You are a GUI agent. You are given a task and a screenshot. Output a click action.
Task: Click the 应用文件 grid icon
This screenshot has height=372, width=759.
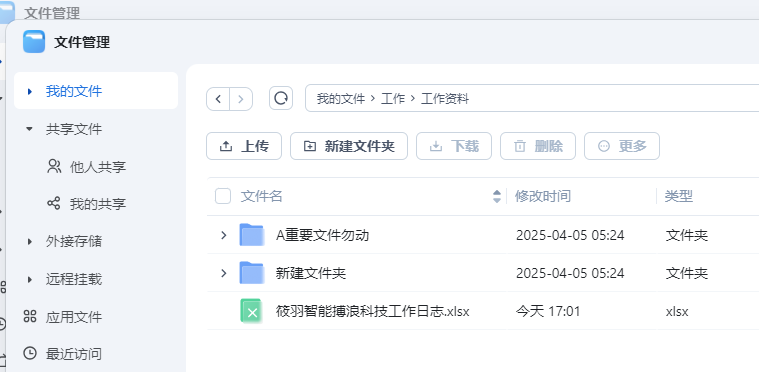click(x=30, y=317)
